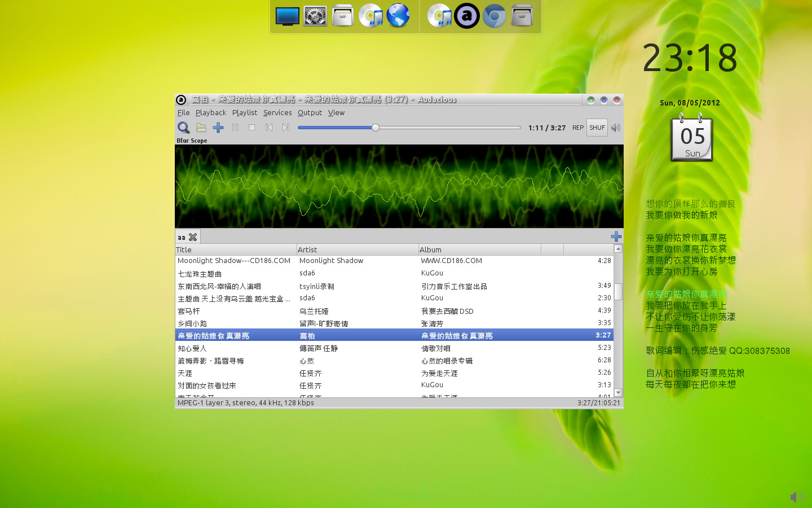Click the calendar widget showing 05 Sun
Image resolution: width=812 pixels, height=508 pixels.
(692, 138)
